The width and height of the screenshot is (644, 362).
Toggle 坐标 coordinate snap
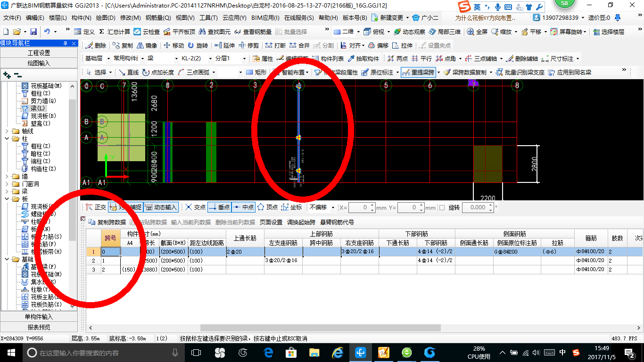[291, 207]
